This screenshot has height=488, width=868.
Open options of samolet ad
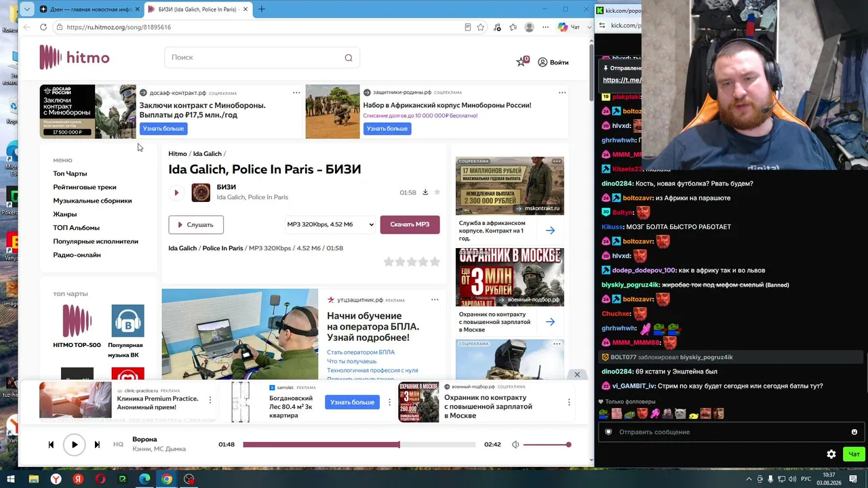pos(389,402)
